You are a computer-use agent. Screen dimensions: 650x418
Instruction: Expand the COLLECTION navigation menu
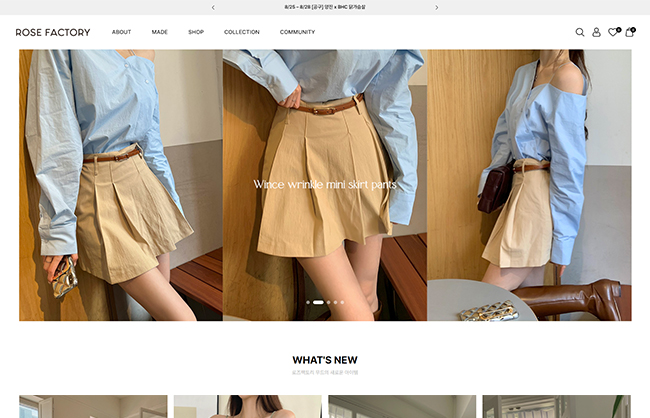(242, 32)
